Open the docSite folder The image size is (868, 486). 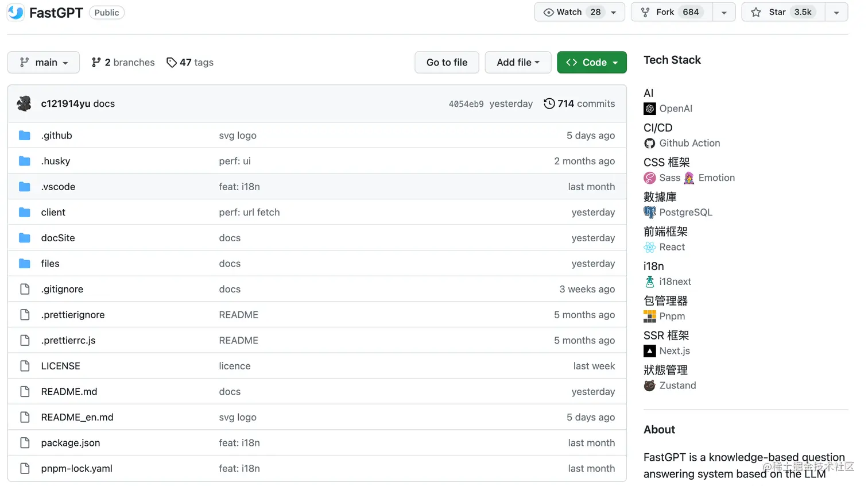[x=58, y=238]
